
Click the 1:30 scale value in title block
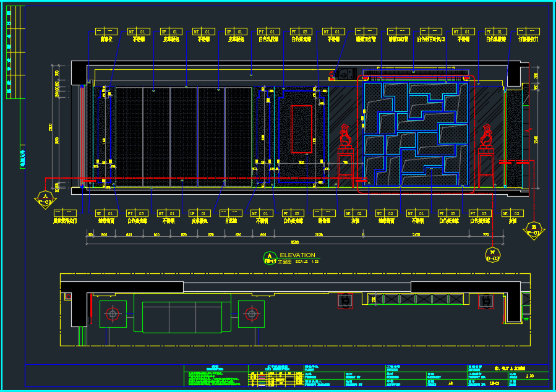click(x=529, y=376)
